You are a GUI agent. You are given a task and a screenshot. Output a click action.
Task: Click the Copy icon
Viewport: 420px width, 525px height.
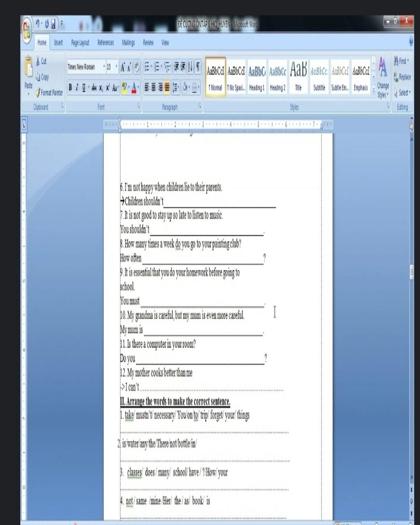[x=38, y=76]
